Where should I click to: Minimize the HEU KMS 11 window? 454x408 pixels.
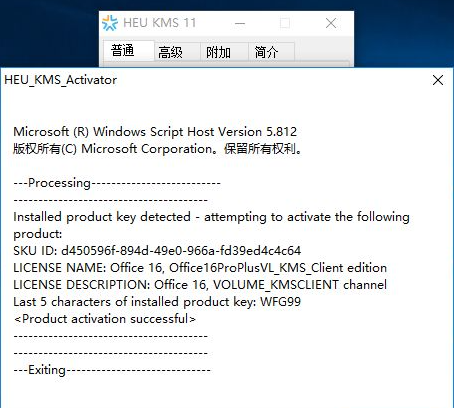pyautogui.click(x=240, y=23)
